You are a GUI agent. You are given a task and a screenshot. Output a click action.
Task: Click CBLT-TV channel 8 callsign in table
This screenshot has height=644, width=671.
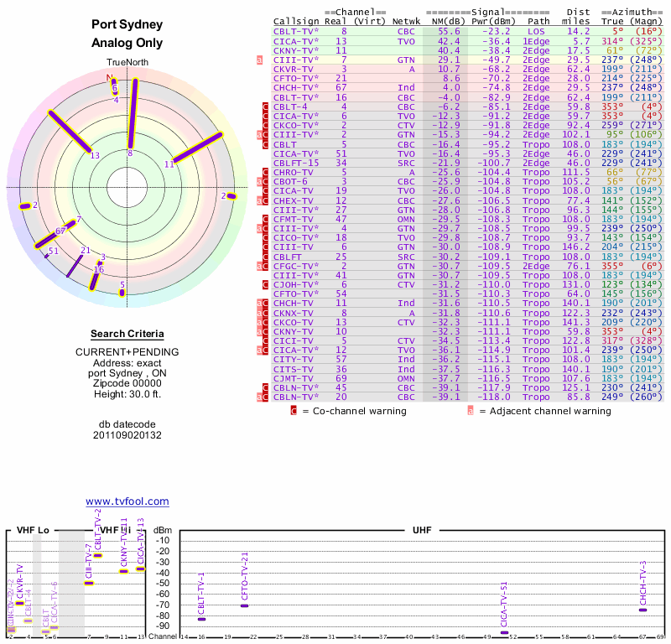click(296, 31)
